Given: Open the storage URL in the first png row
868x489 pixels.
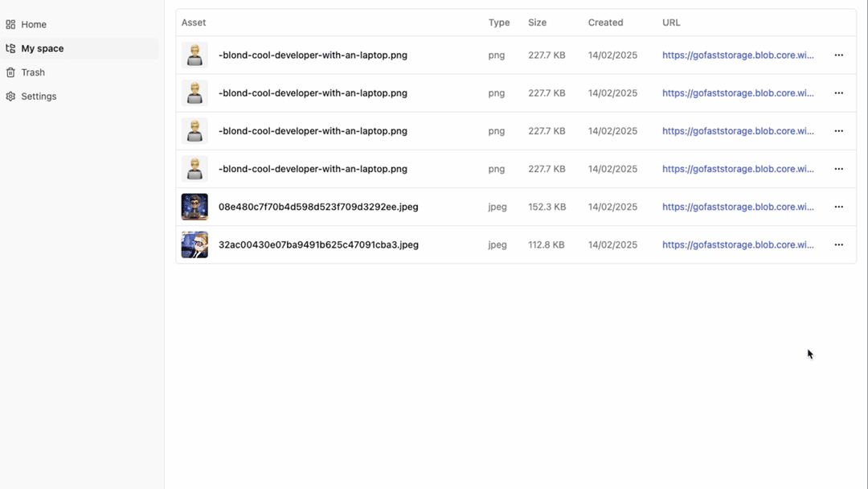Looking at the screenshot, I should coord(737,55).
